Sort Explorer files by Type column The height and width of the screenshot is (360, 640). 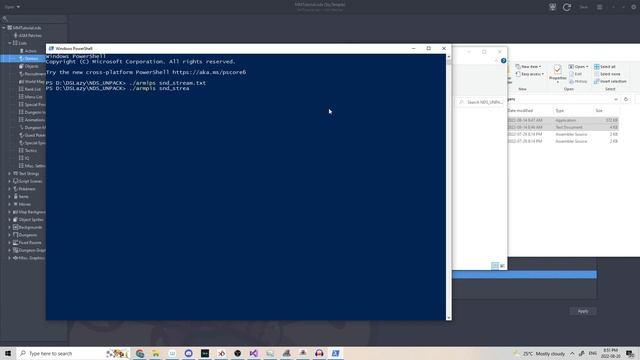[560, 111]
